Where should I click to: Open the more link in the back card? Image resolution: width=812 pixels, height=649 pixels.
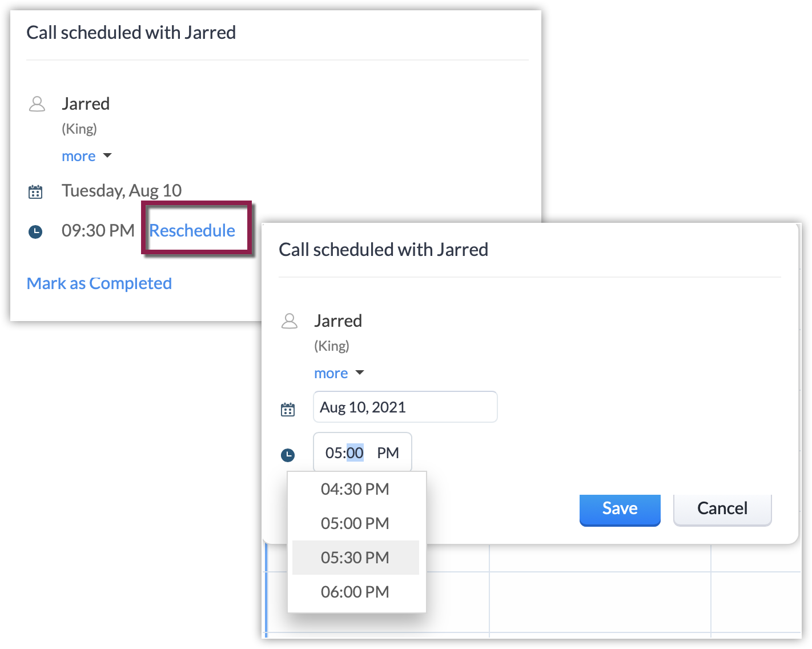click(79, 156)
